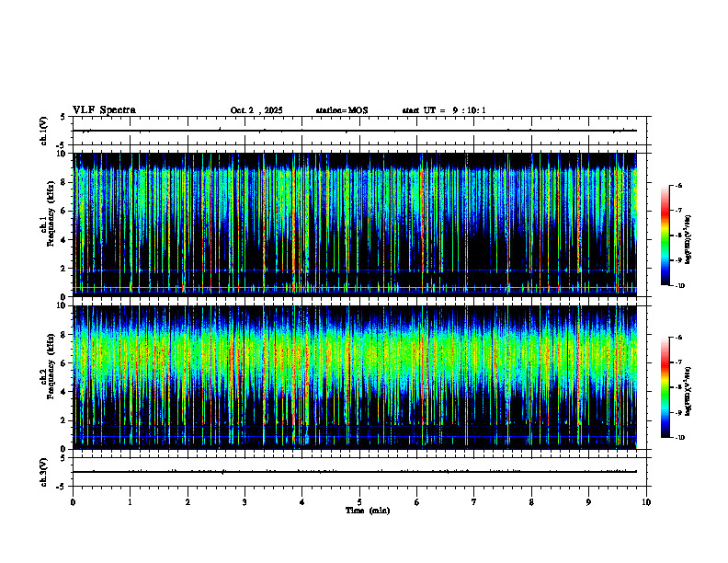Click the "5" tick of the ch.3(V) axis
The width and height of the screenshot is (728, 563).
(64, 458)
